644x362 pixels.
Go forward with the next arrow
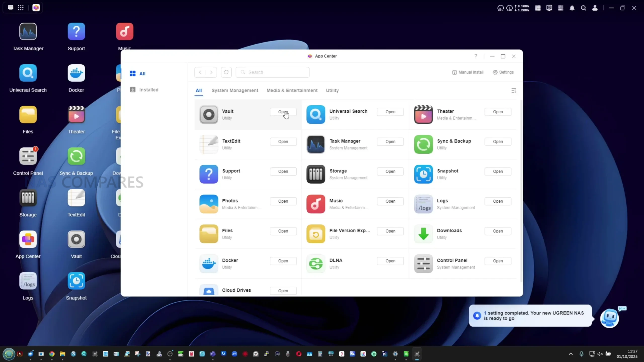point(211,72)
